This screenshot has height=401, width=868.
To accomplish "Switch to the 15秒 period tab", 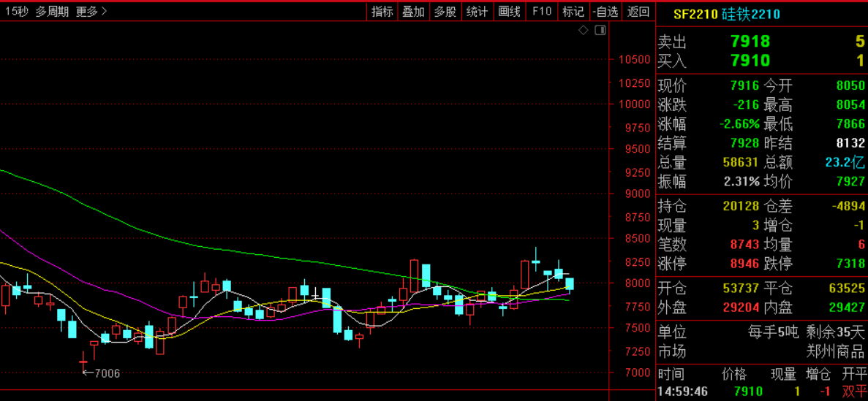I will click(16, 11).
